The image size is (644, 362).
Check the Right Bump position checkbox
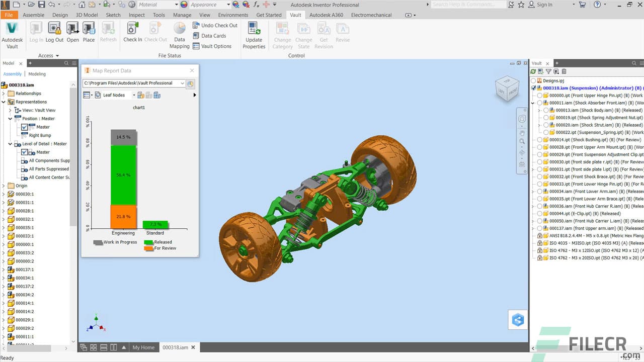(24, 135)
